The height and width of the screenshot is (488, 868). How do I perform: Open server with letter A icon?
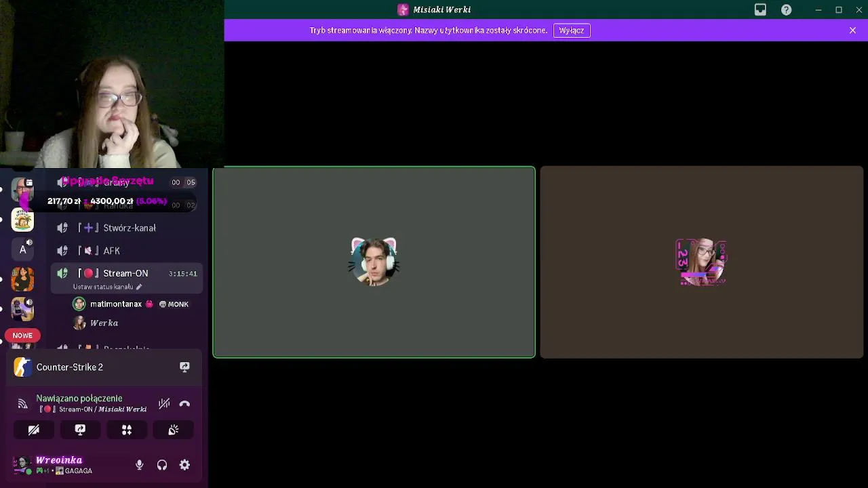(22, 249)
